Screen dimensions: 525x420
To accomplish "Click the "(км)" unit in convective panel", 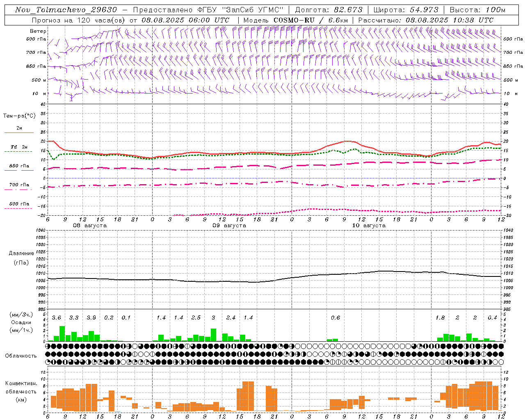I will [x=21, y=399].
